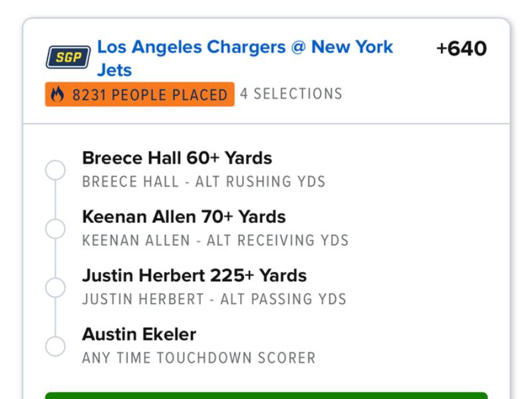Click Any Time Touchdown Scorer market text
This screenshot has width=532, height=399.
(198, 358)
